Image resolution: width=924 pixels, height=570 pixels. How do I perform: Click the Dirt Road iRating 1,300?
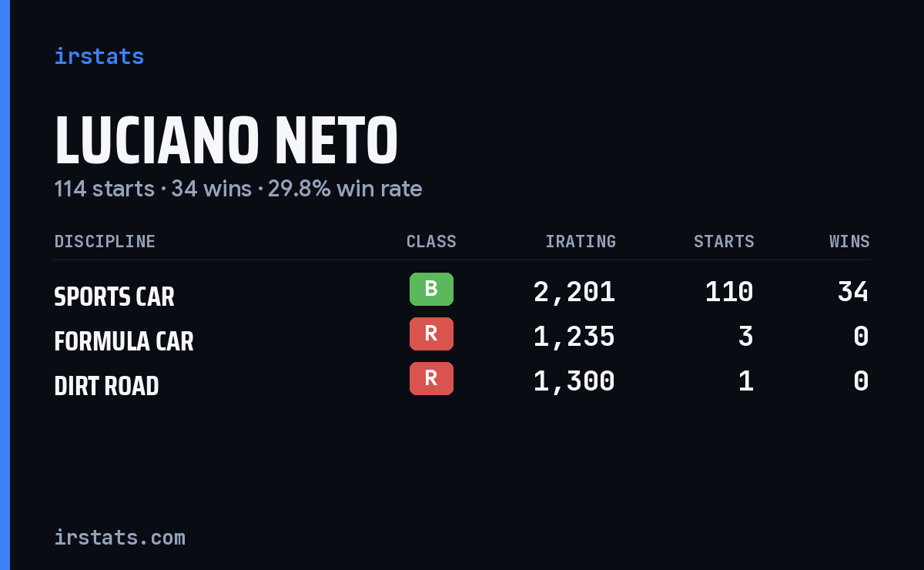[574, 381]
